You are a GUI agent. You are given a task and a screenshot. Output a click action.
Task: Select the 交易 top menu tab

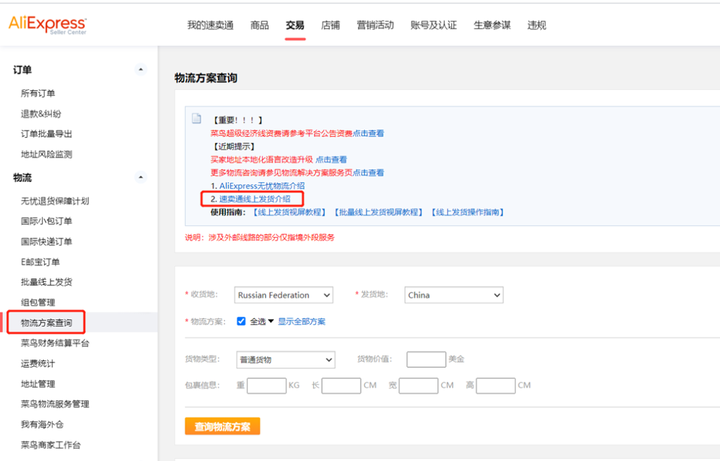click(x=295, y=25)
